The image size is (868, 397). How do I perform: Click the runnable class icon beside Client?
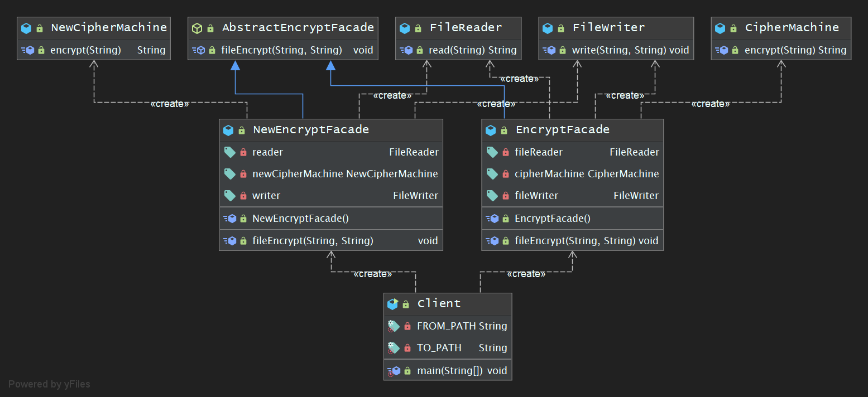tap(392, 304)
